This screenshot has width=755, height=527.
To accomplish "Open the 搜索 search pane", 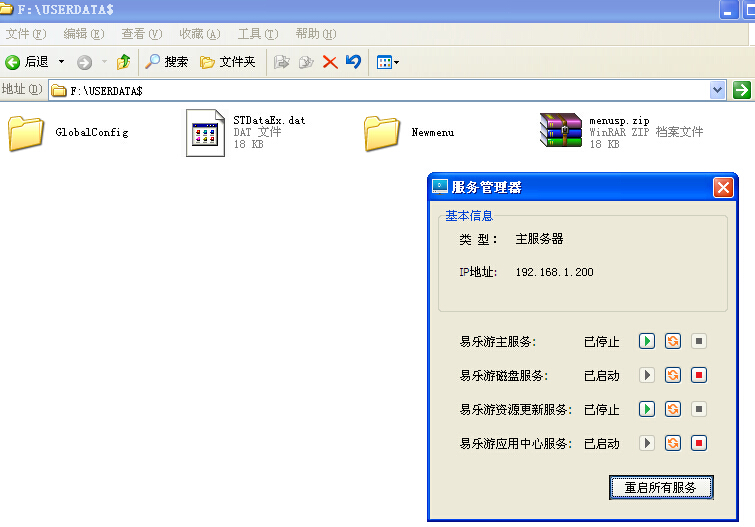I will click(167, 62).
